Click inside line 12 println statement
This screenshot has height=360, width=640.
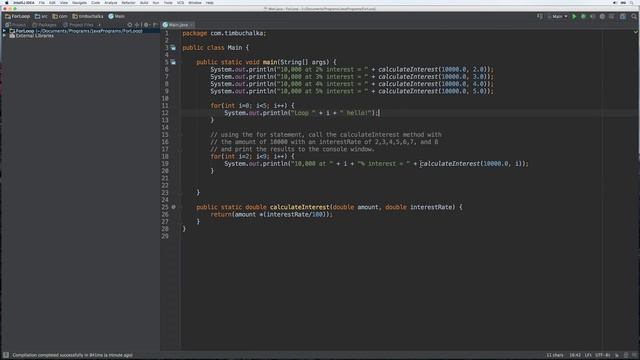point(302,113)
